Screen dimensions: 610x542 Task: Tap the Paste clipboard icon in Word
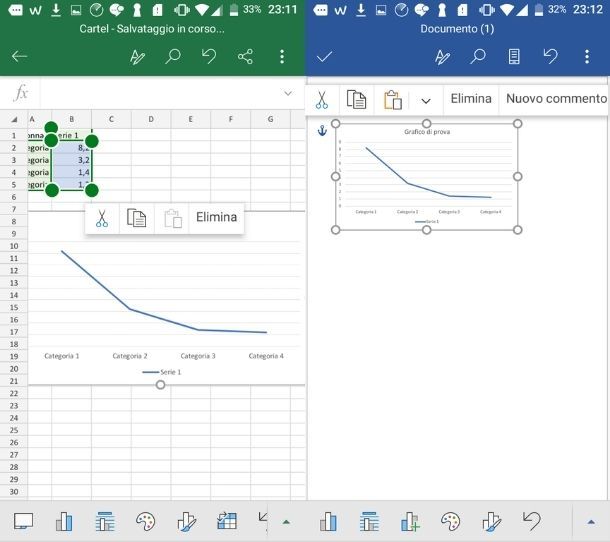(x=393, y=100)
